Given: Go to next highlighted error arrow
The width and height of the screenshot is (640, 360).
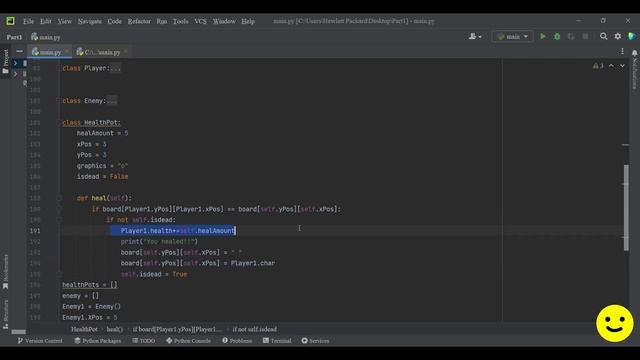Looking at the screenshot, I should point(622,66).
